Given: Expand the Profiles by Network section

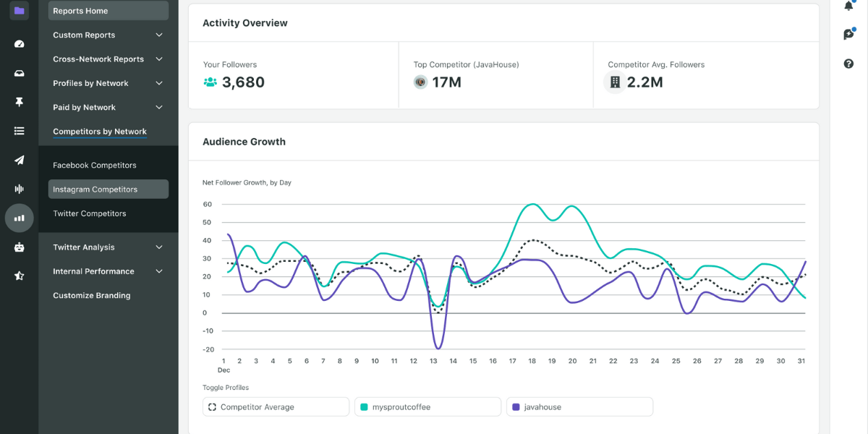Looking at the screenshot, I should tap(108, 82).
